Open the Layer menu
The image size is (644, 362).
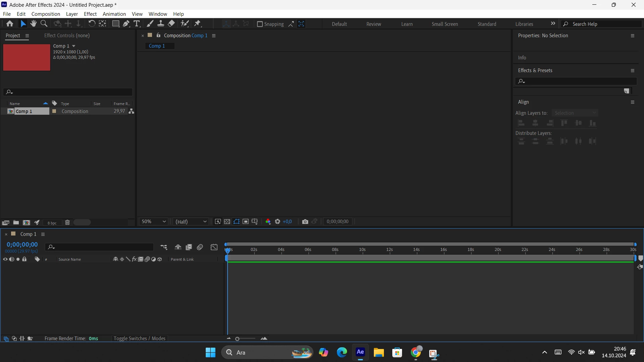(72, 14)
